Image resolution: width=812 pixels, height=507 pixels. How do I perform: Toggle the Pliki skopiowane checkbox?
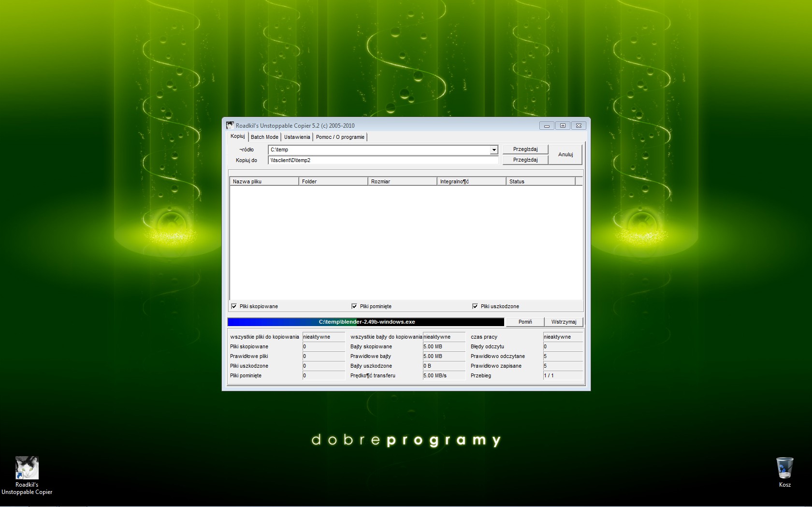234,306
